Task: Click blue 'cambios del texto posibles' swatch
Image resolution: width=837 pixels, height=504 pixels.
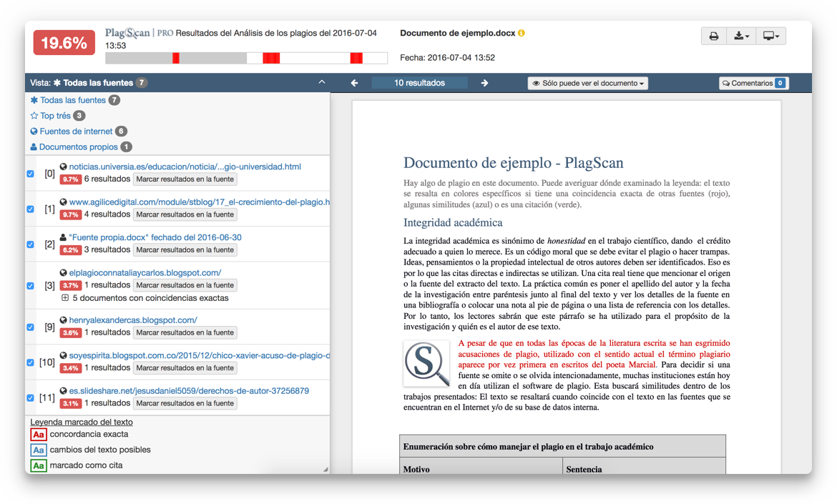Action: pyautogui.click(x=39, y=450)
